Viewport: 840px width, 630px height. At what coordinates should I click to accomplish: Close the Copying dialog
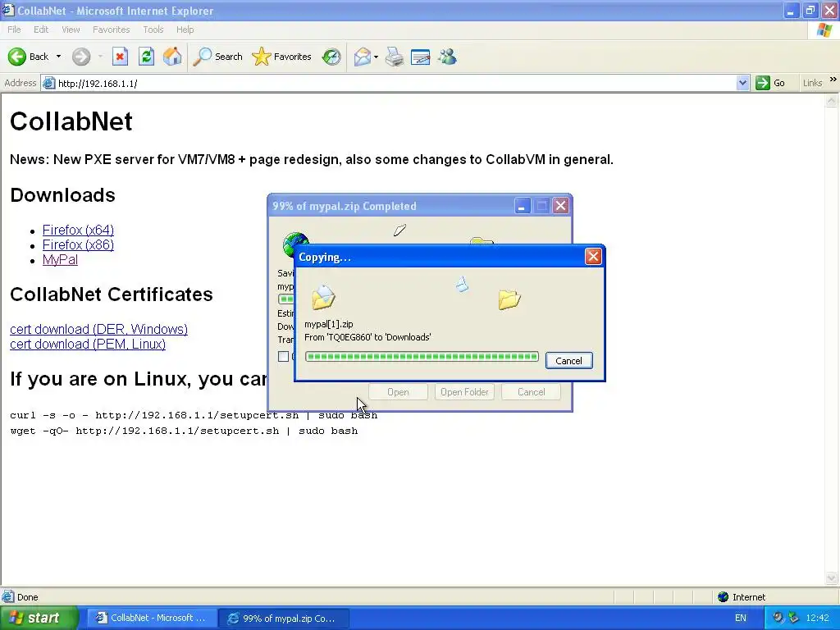coord(593,257)
